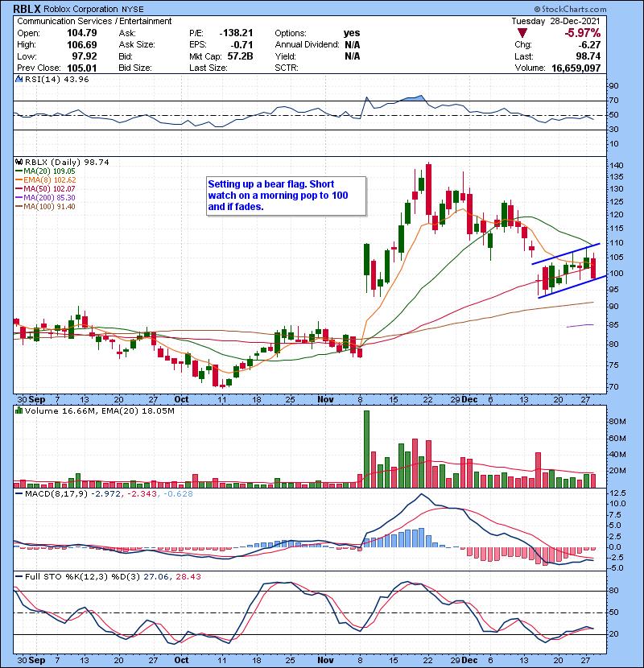
Task: Select the MA(200) 85.30 legend entry
Action: (45, 198)
